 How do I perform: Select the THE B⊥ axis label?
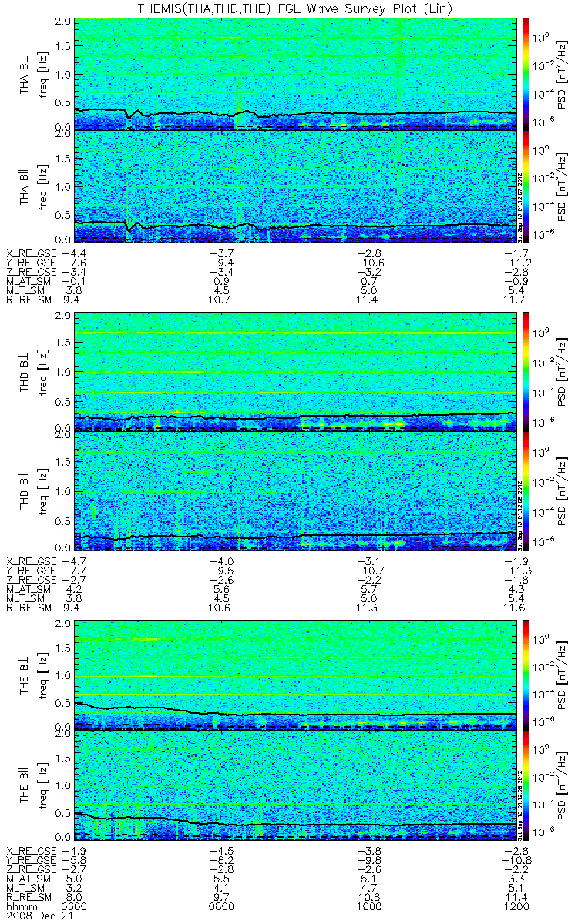click(25, 675)
